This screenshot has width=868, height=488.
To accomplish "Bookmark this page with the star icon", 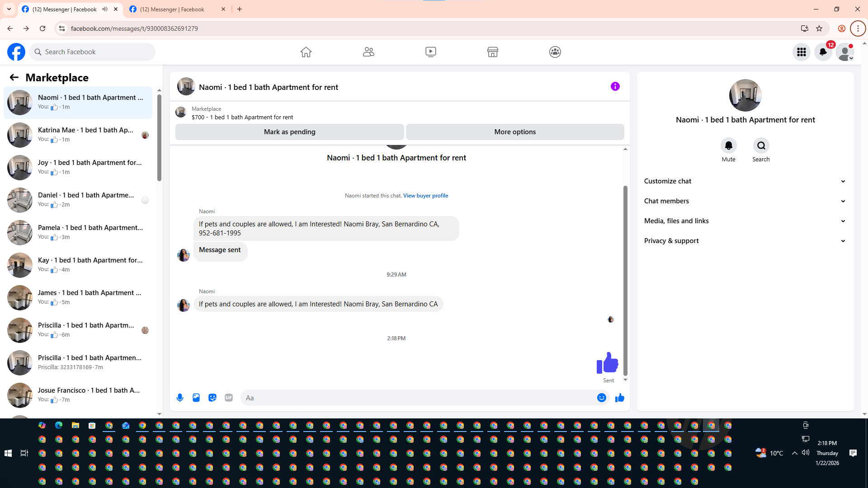I will 819,28.
